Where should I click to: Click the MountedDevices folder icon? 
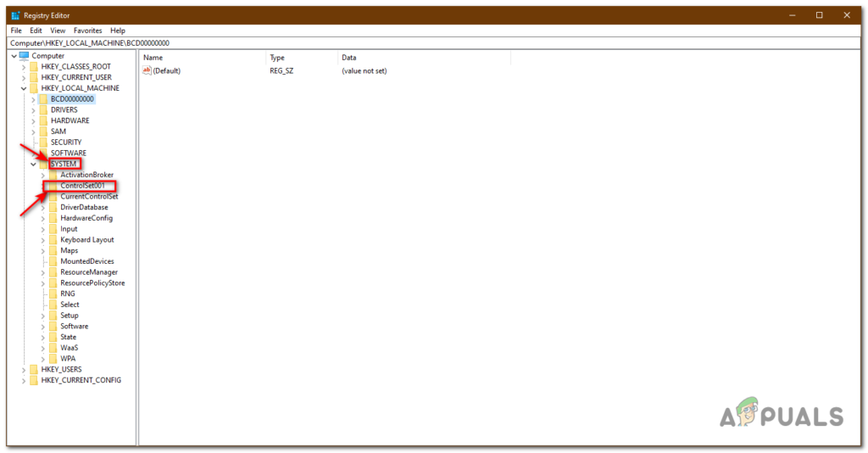pos(53,261)
